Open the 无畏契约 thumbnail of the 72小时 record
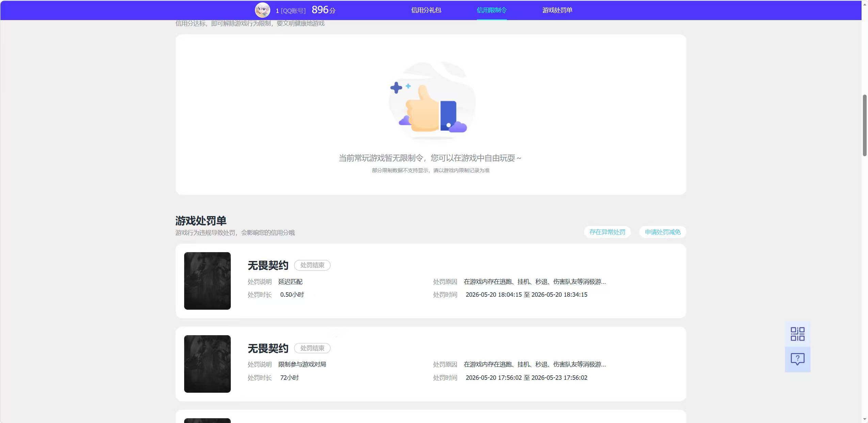 [207, 364]
